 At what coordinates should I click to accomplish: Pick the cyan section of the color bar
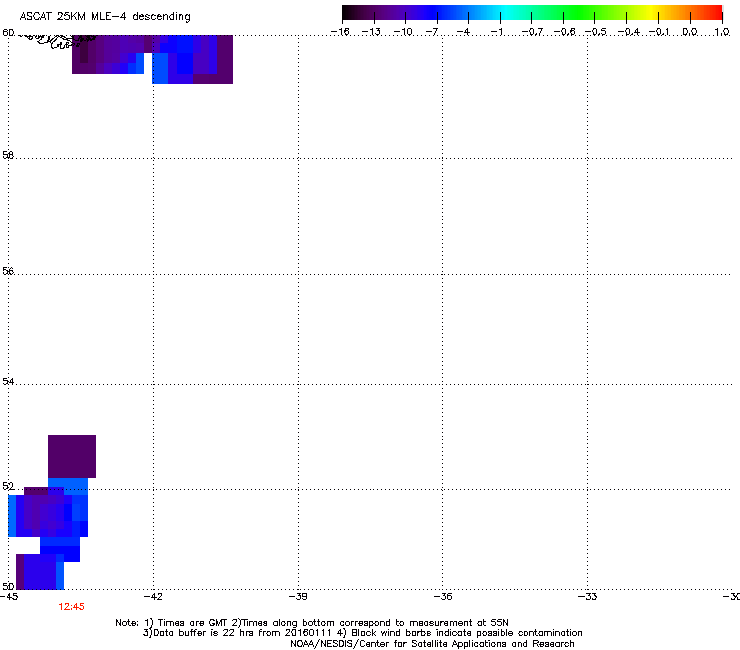pyautogui.click(x=507, y=13)
